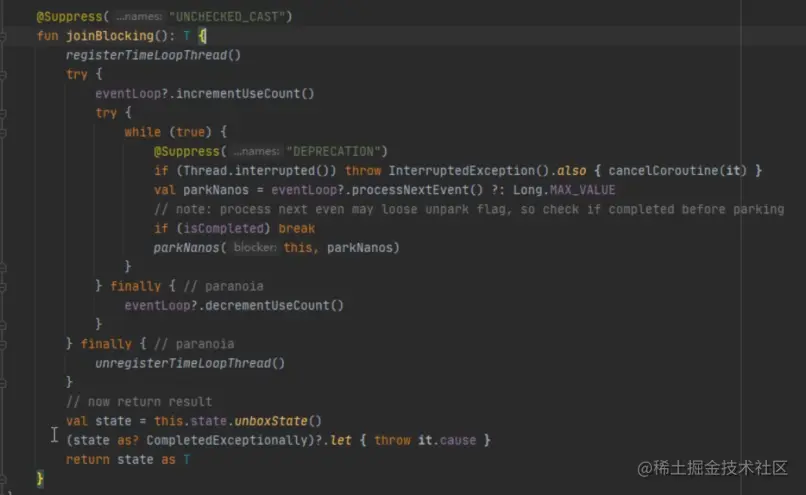The height and width of the screenshot is (495, 806).
Task: Place cursor on registerTimeLoopThread() call
Action: (x=153, y=55)
